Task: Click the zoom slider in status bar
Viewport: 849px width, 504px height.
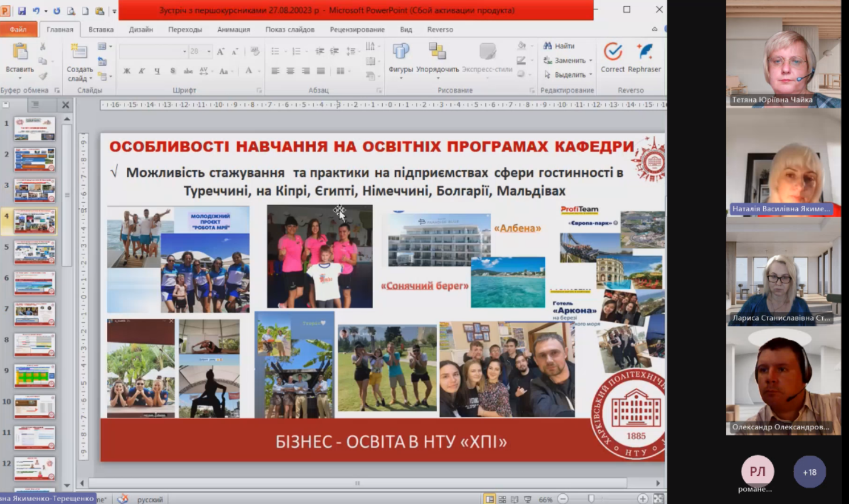Action: (x=591, y=499)
